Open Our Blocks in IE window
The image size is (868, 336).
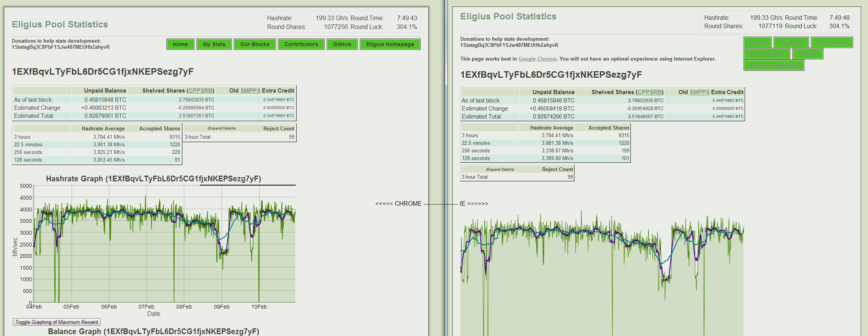832,42
